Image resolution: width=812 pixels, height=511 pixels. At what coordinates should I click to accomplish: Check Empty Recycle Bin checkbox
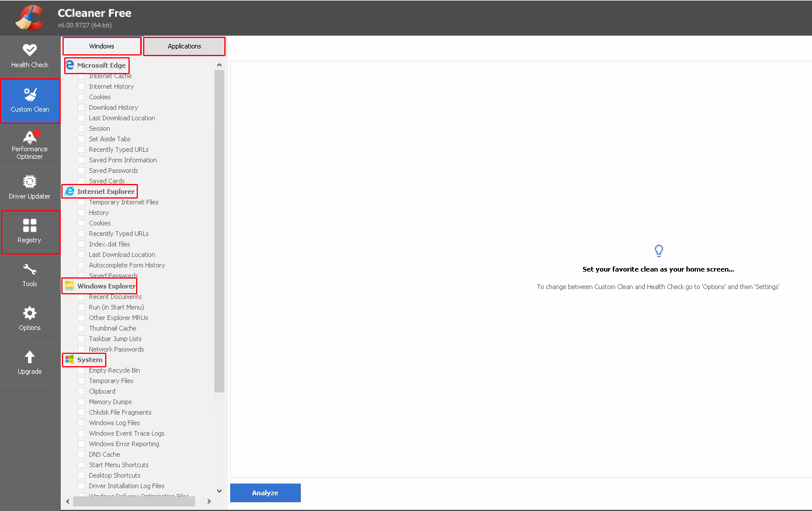click(x=81, y=370)
